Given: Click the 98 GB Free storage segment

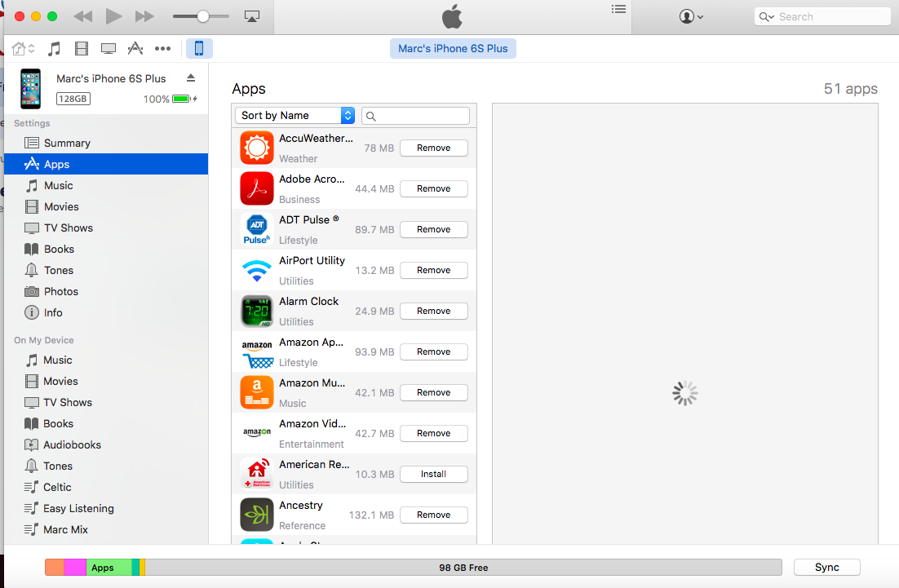Looking at the screenshot, I should [x=463, y=568].
